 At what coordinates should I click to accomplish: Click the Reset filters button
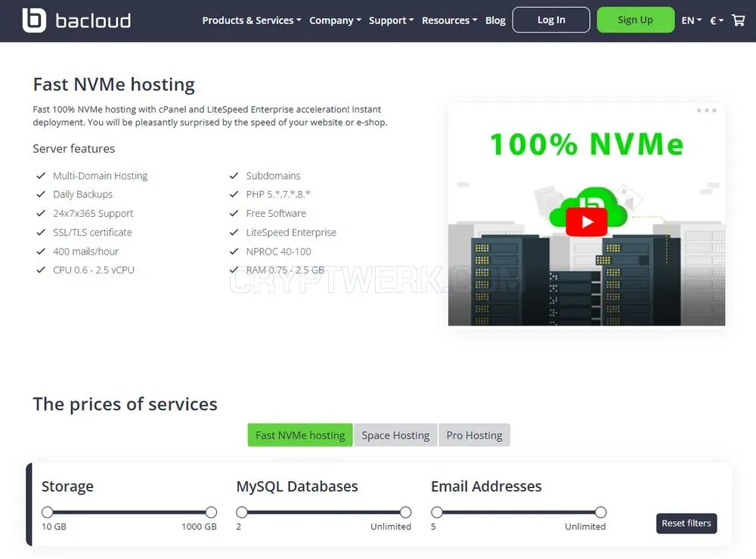point(686,523)
